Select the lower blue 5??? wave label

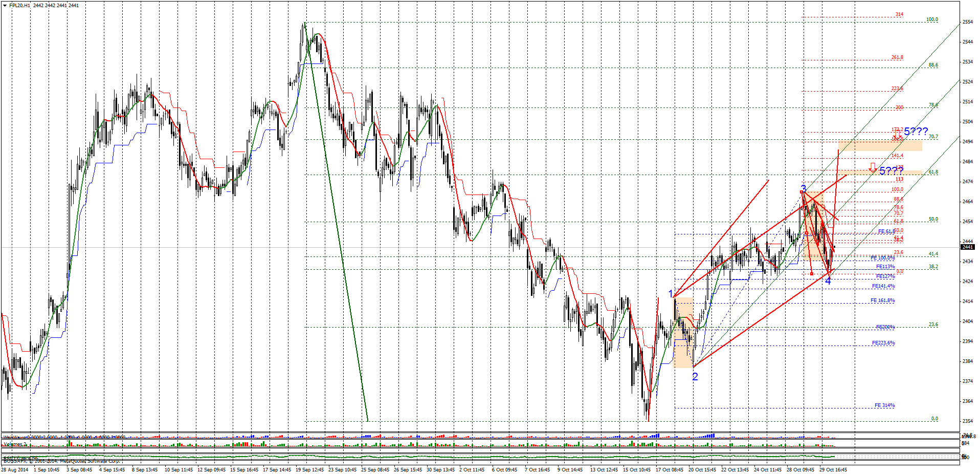coord(891,171)
